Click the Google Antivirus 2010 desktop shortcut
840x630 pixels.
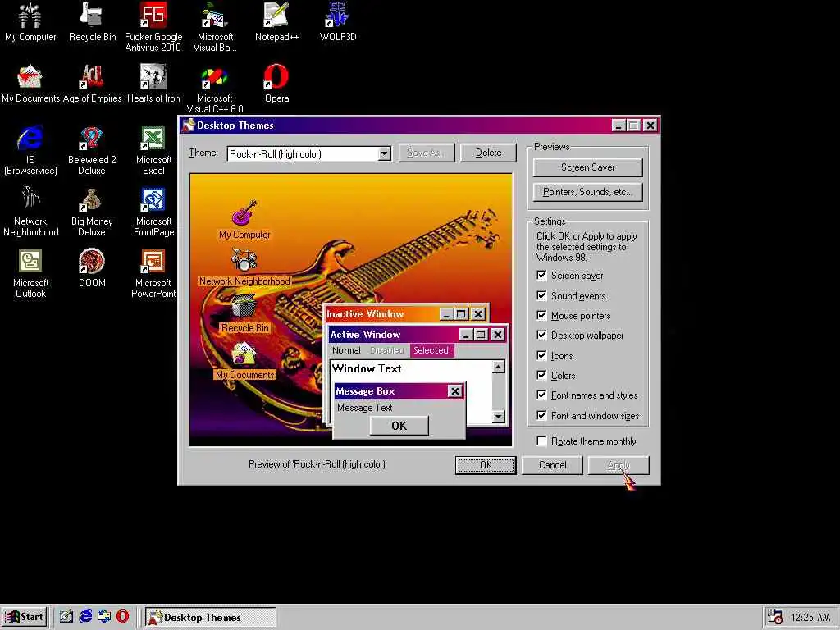click(153, 27)
